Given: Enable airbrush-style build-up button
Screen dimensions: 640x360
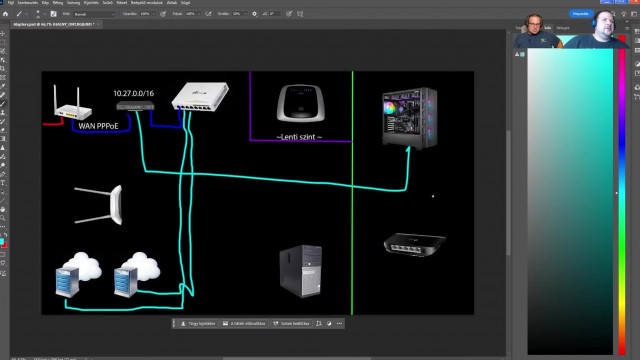Looking at the screenshot, I should tap(208, 14).
